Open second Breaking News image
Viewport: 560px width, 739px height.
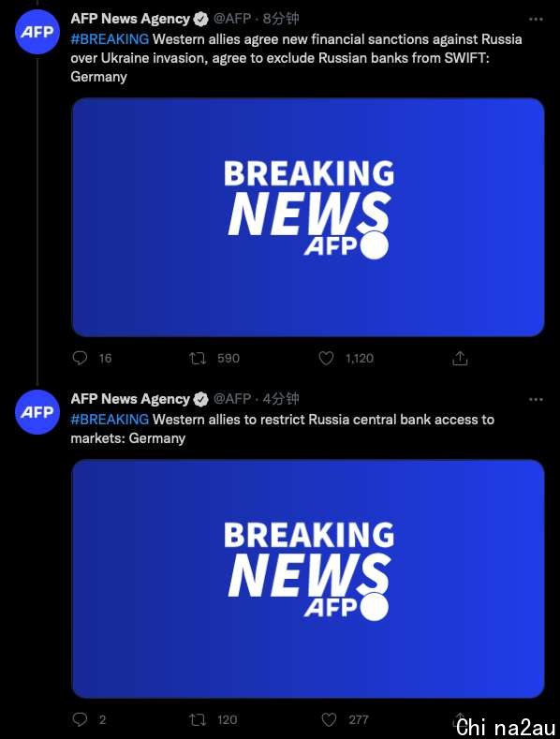tap(308, 579)
